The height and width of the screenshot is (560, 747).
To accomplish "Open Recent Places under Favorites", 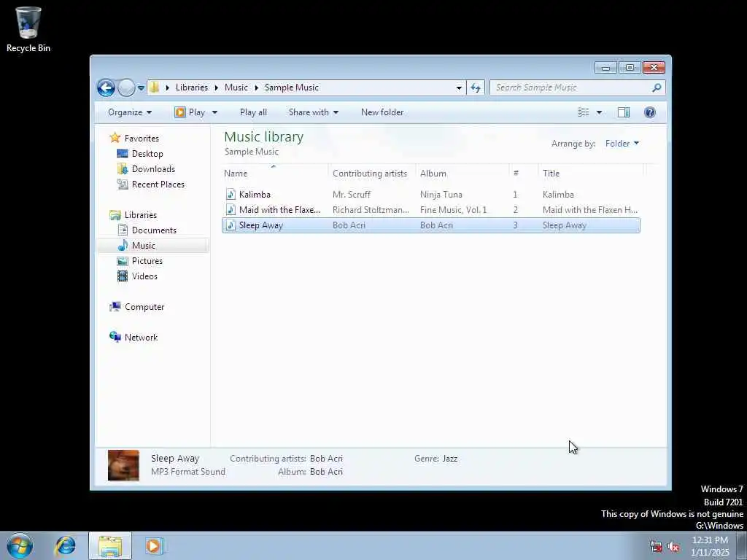I will coord(158,184).
